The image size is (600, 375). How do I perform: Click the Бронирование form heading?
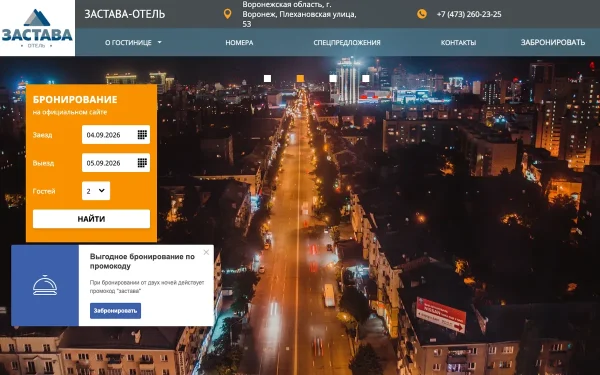[x=75, y=99]
